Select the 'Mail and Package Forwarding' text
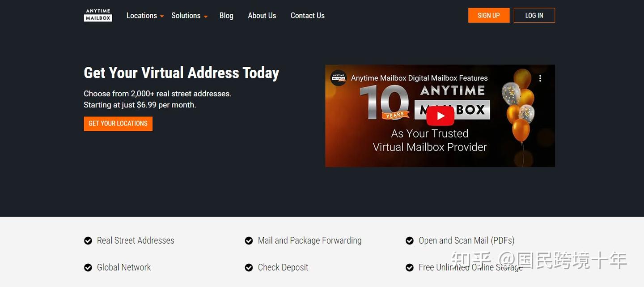The width and height of the screenshot is (644, 287). [x=309, y=240]
